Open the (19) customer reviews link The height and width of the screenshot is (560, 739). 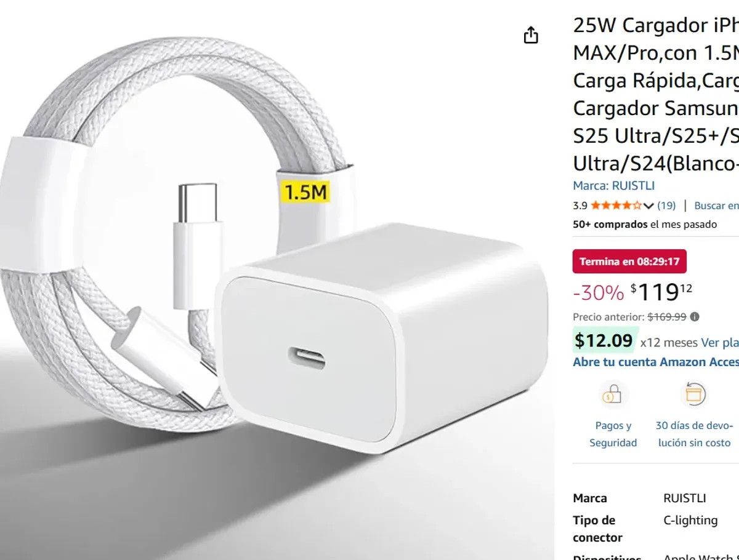click(666, 206)
